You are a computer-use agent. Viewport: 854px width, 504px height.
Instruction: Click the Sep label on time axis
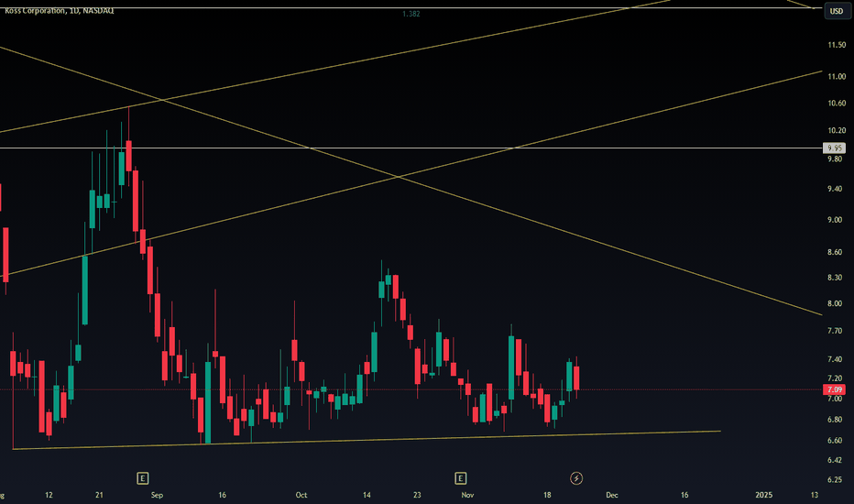157,495
